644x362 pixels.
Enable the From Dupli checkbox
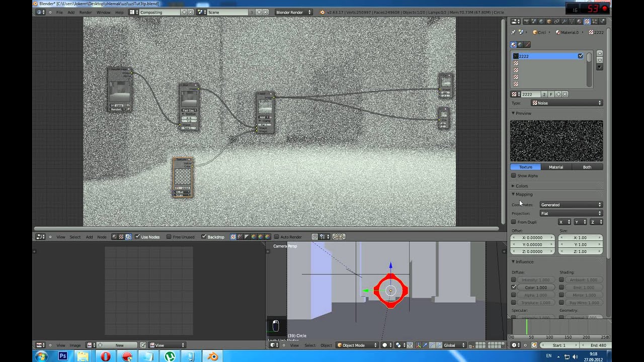[514, 222]
